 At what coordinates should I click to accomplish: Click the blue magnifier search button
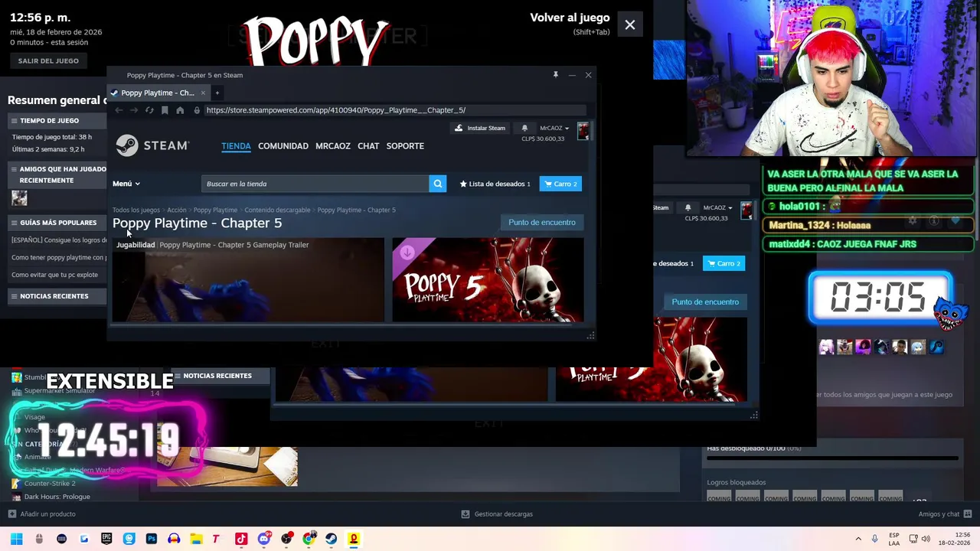click(x=438, y=184)
